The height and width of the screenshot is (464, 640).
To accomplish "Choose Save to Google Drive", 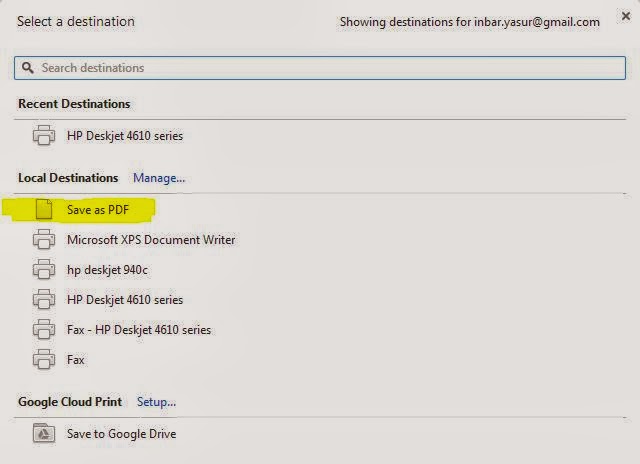I will tap(122, 434).
